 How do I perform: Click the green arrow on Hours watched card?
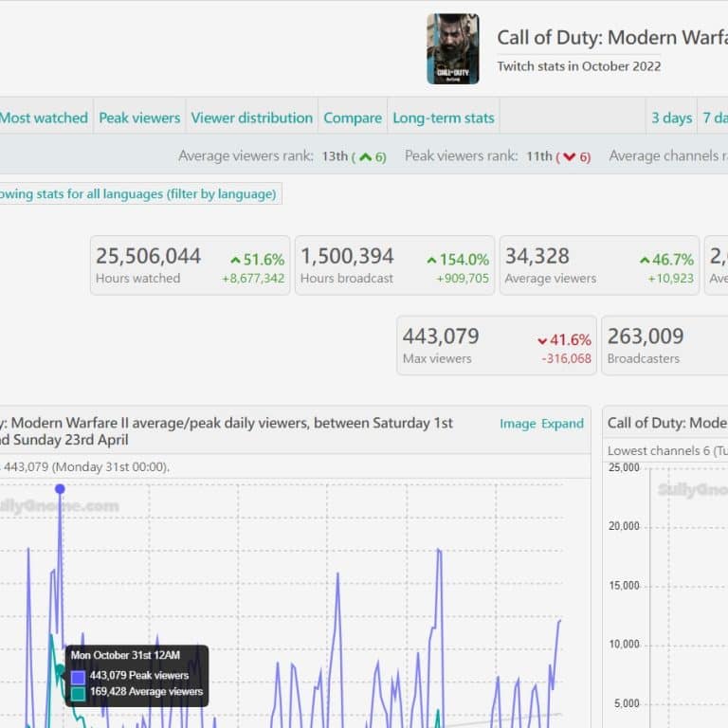[235, 260]
